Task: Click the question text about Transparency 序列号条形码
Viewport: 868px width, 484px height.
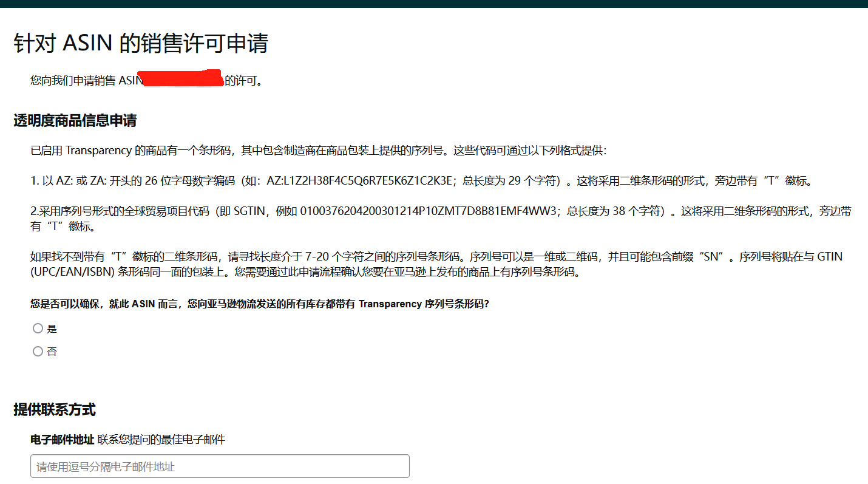Action: click(260, 304)
